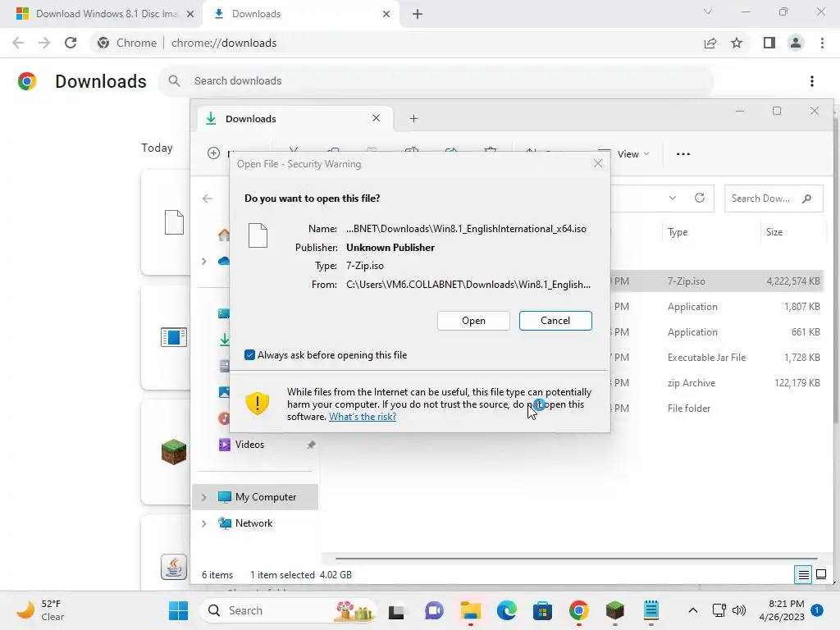Image resolution: width=840 pixels, height=630 pixels.
Task: Click Chrome tab search chevron
Action: (x=708, y=11)
